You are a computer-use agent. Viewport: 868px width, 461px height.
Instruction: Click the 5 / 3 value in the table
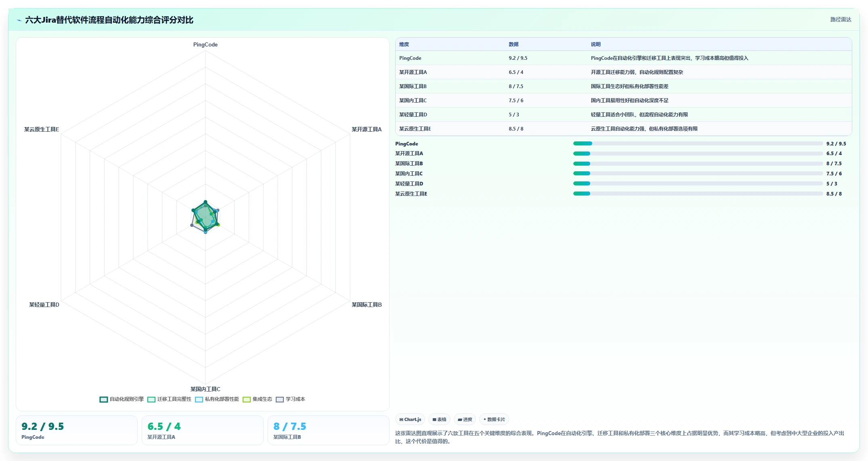click(x=514, y=115)
